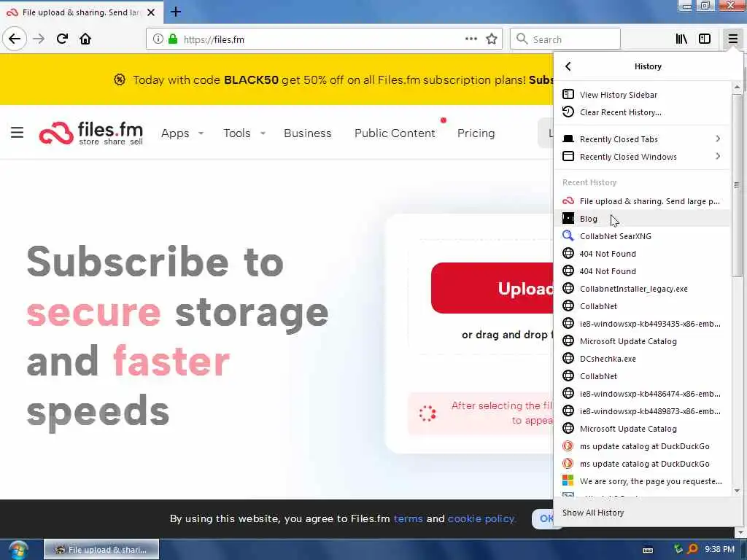Expand Recently Closed Windows submenu
The height and width of the screenshot is (560, 747).
[642, 157]
